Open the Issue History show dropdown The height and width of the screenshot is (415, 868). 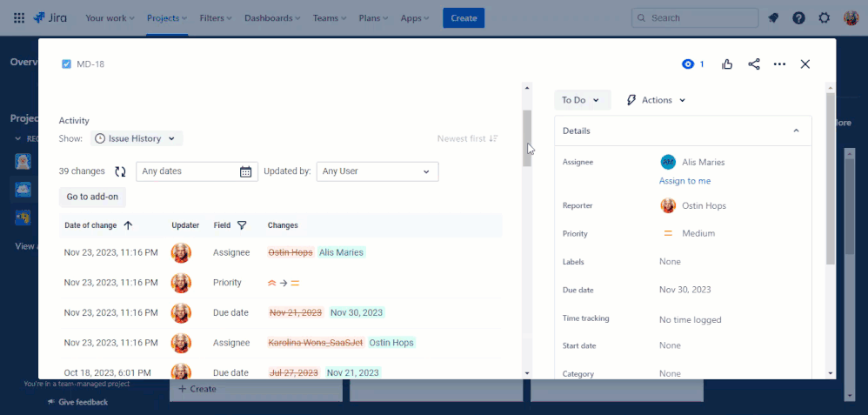point(137,138)
